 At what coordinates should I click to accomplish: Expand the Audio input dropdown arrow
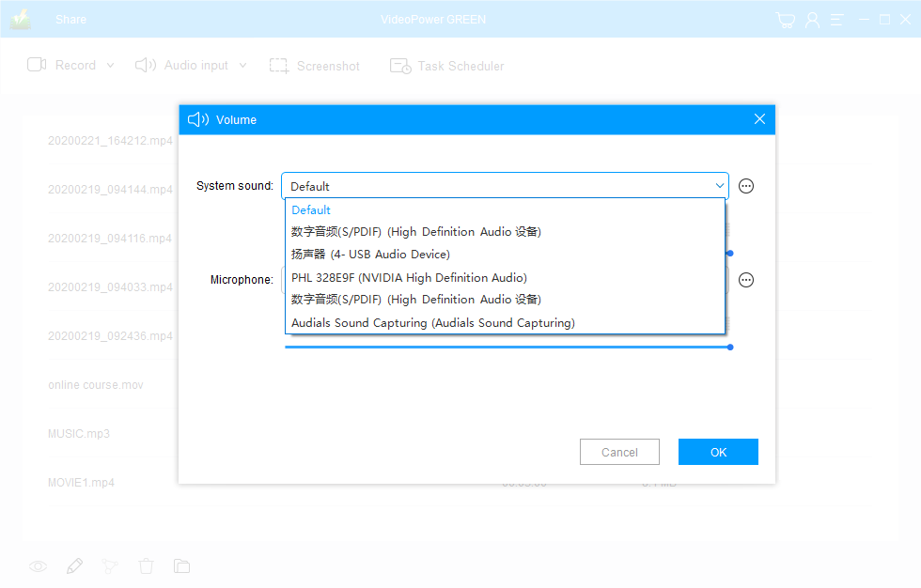coord(242,66)
